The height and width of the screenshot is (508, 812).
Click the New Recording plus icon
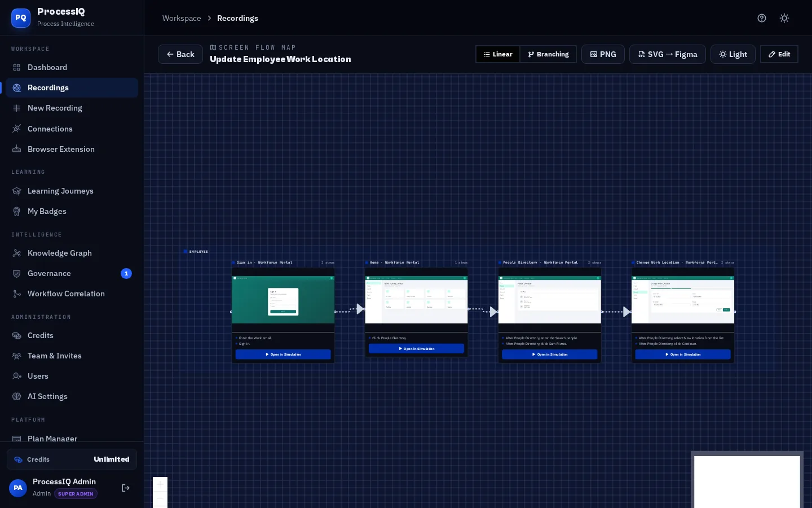pos(17,108)
